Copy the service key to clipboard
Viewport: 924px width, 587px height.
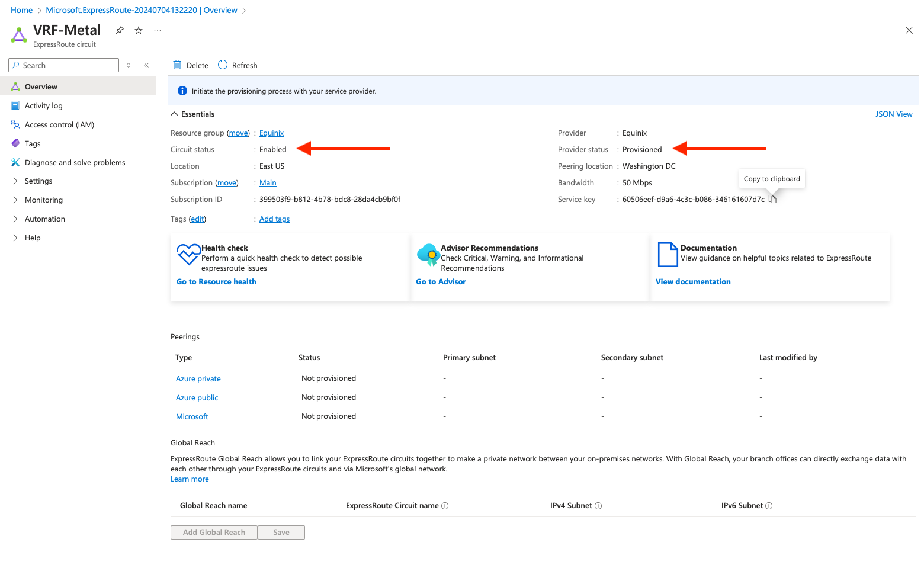(x=772, y=199)
